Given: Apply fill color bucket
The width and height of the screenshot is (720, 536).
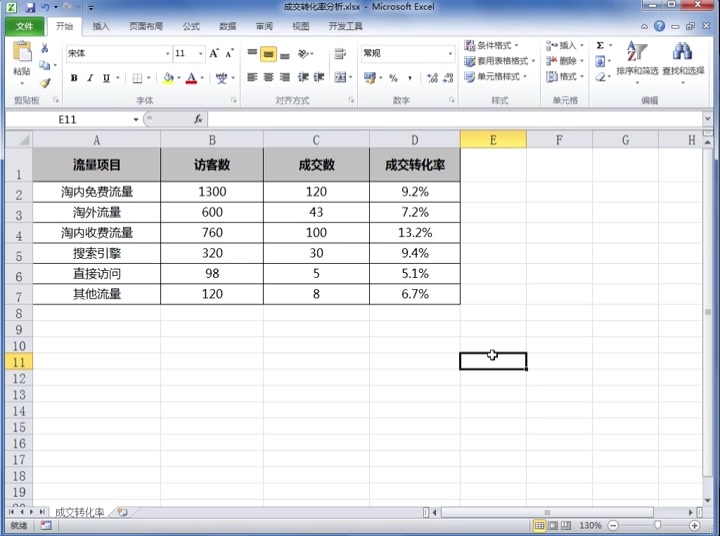Looking at the screenshot, I should coord(168,79).
